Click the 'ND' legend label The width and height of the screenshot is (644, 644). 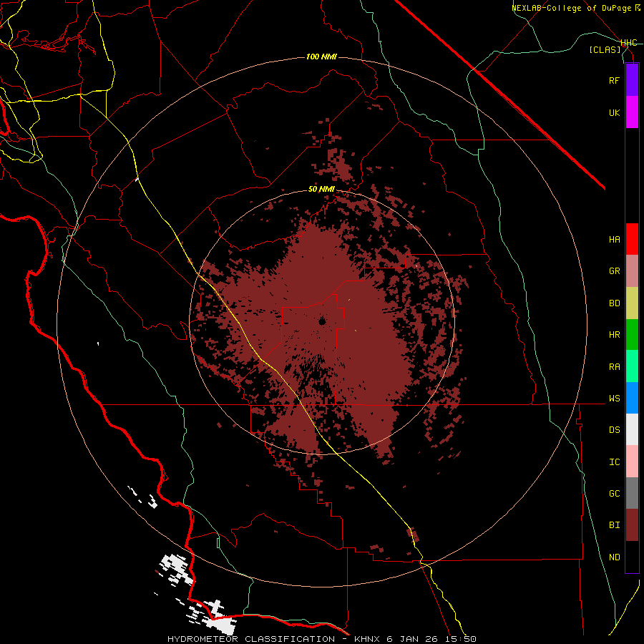click(x=614, y=557)
